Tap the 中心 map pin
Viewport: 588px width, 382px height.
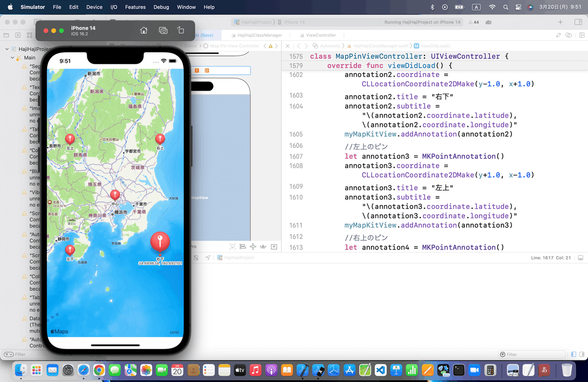(115, 195)
